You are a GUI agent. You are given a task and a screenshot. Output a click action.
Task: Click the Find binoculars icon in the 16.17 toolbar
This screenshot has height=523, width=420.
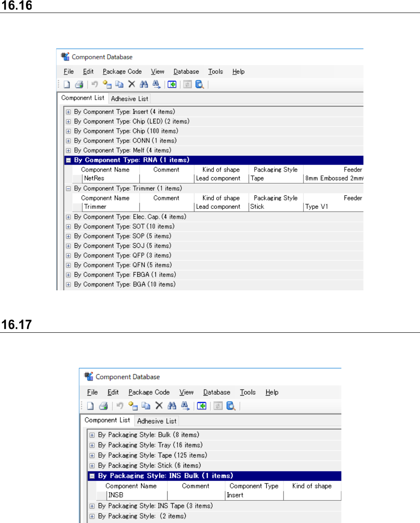[172, 406]
